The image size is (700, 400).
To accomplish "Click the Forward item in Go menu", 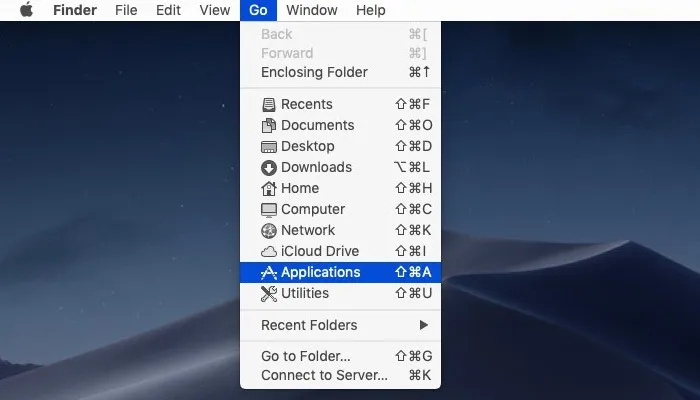I will (x=340, y=53).
